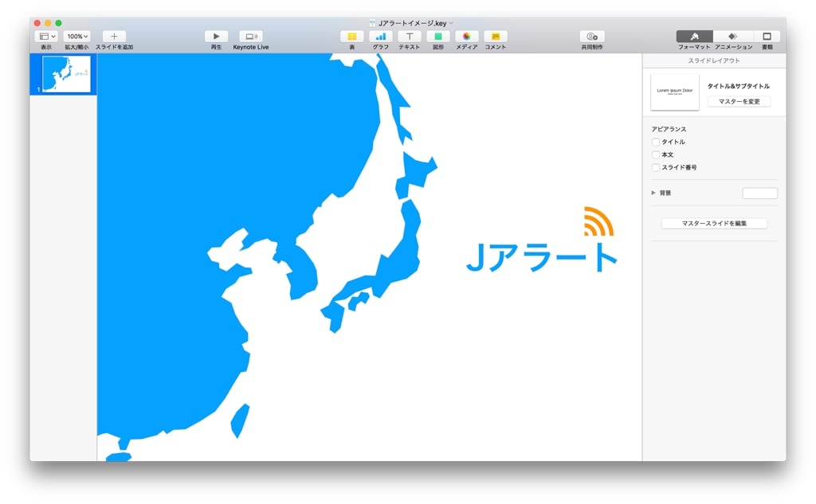
Task: Click the マスタースライドを編集 button
Action: coord(714,223)
